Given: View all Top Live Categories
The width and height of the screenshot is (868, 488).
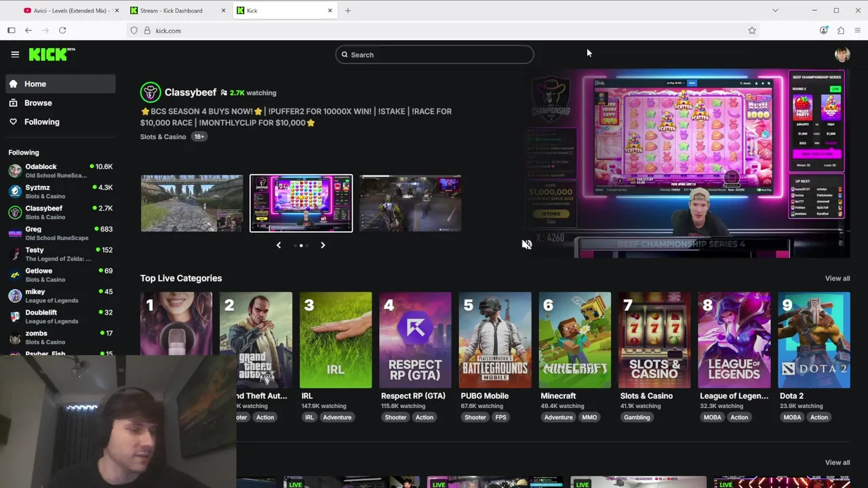Looking at the screenshot, I should (837, 279).
